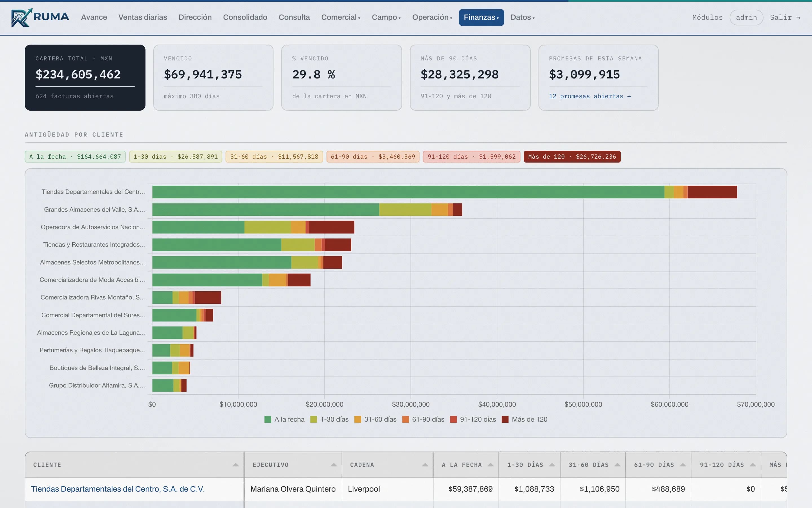Open the Datos dropdown menu
This screenshot has height=508, width=812.
522,17
